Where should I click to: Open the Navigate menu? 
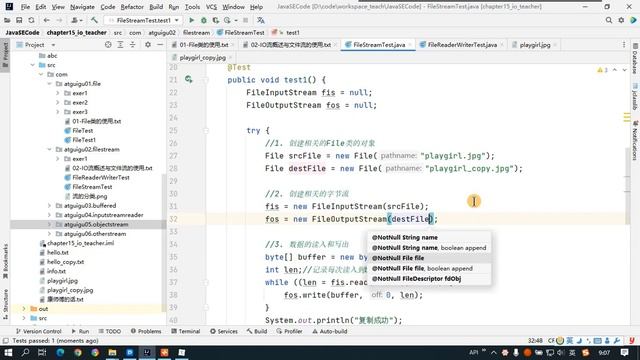[x=82, y=7]
